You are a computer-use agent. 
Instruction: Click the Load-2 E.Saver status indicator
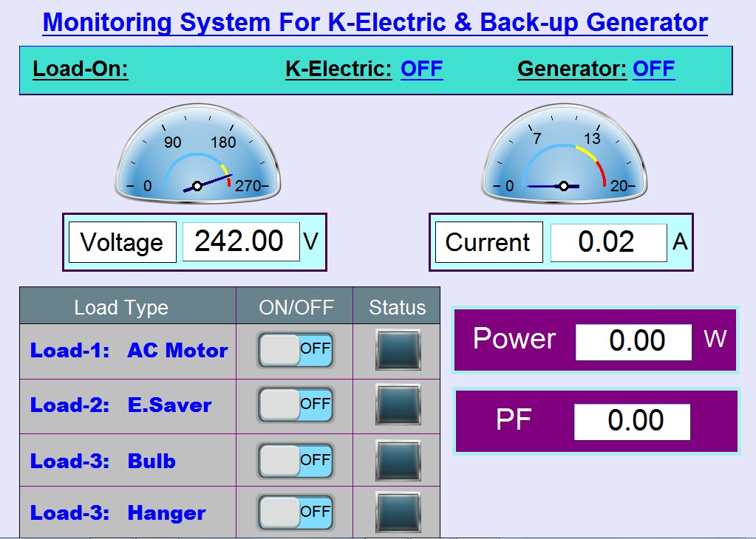(x=397, y=405)
